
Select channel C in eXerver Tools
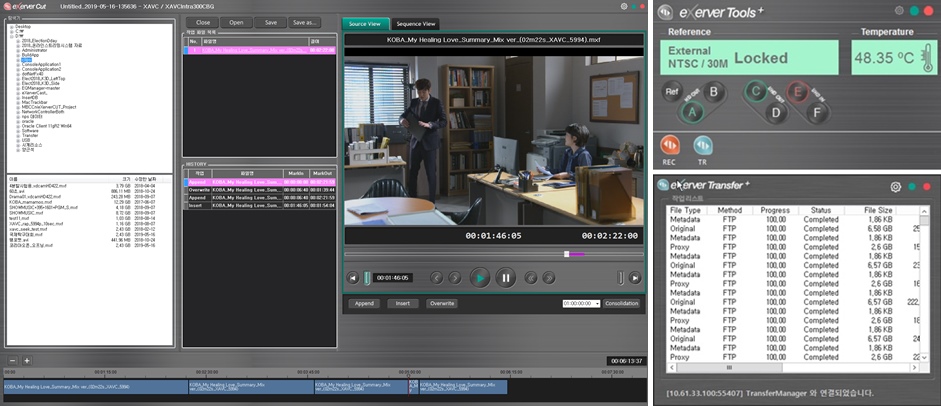(755, 92)
